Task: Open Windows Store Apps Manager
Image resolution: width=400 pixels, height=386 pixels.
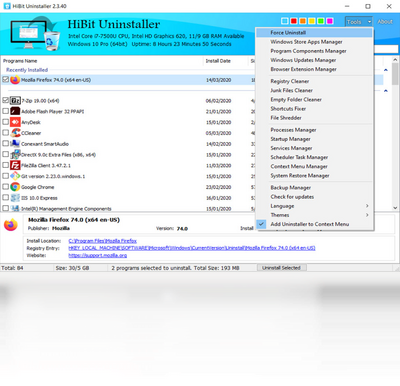Action: click(314, 42)
